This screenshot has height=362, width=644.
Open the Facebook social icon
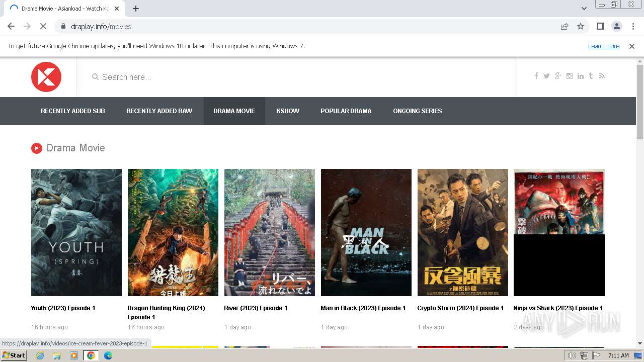536,76
